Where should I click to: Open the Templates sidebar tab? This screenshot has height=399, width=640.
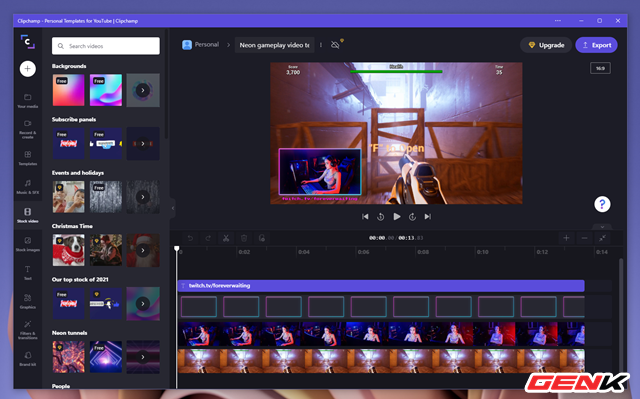(x=28, y=158)
